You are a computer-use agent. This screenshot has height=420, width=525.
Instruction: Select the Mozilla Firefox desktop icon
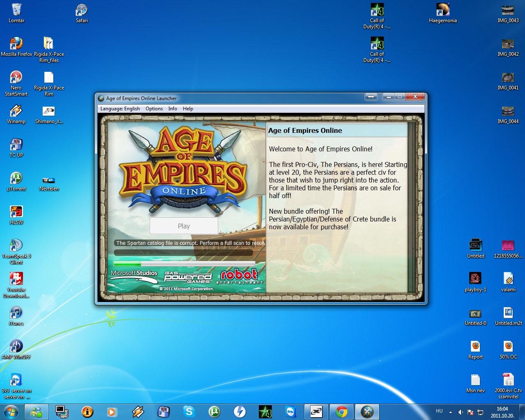pos(16,46)
